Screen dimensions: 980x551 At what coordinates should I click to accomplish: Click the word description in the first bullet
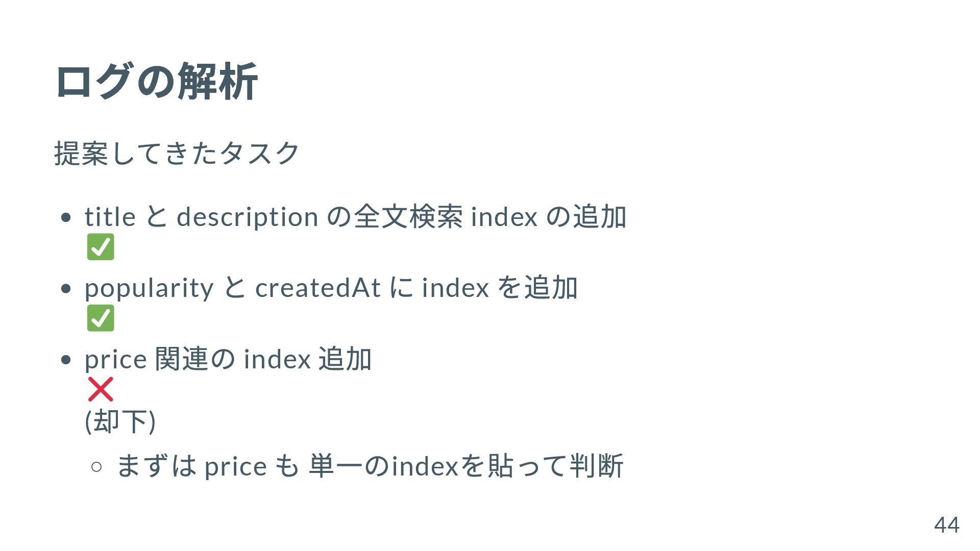(x=248, y=217)
